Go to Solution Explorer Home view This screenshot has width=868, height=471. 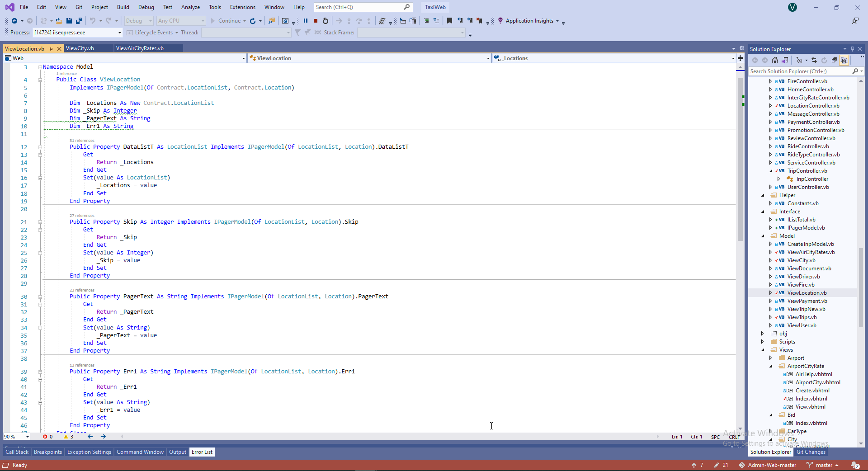(x=775, y=60)
